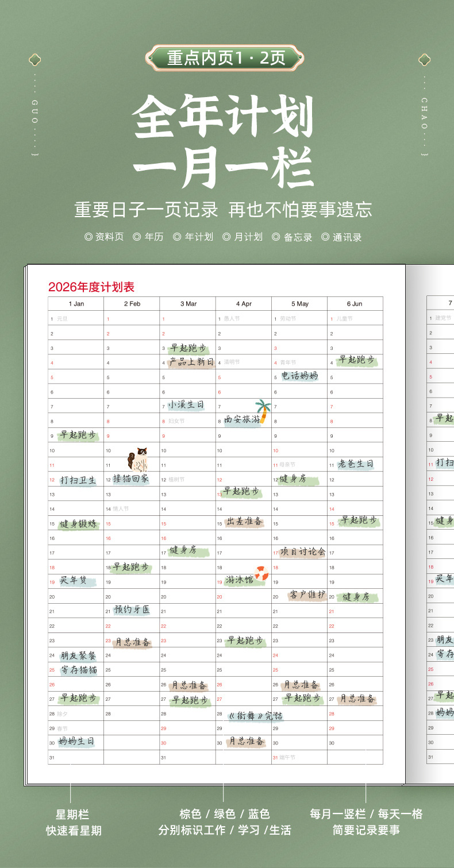Image resolution: width=454 pixels, height=868 pixels.
Task: Click the 老爸生日 entry on June 11
Action: 356,464
